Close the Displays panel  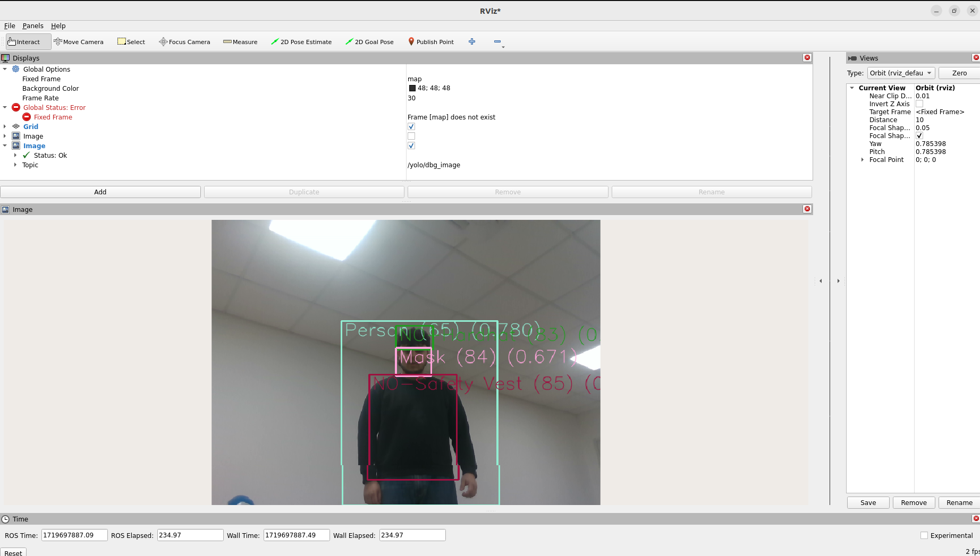tap(807, 58)
